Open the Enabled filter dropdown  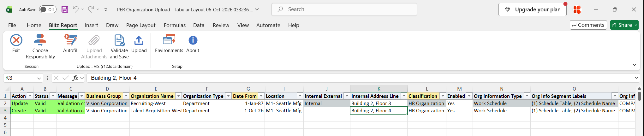[469, 96]
